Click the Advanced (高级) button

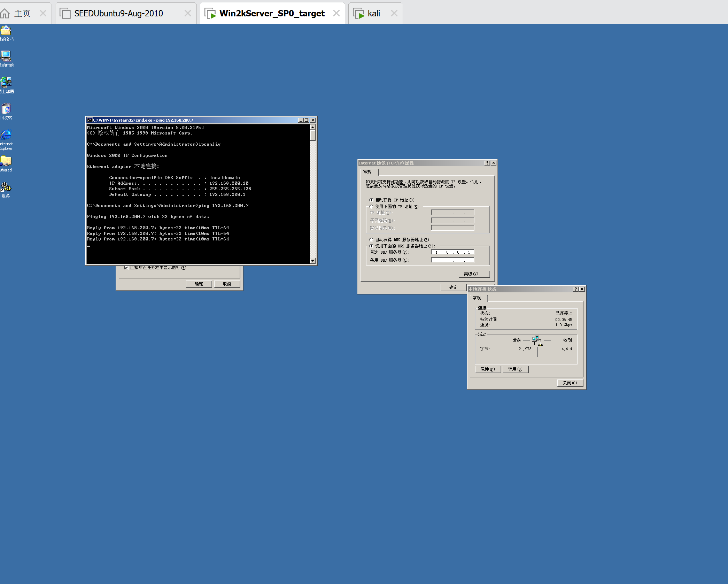(x=474, y=274)
